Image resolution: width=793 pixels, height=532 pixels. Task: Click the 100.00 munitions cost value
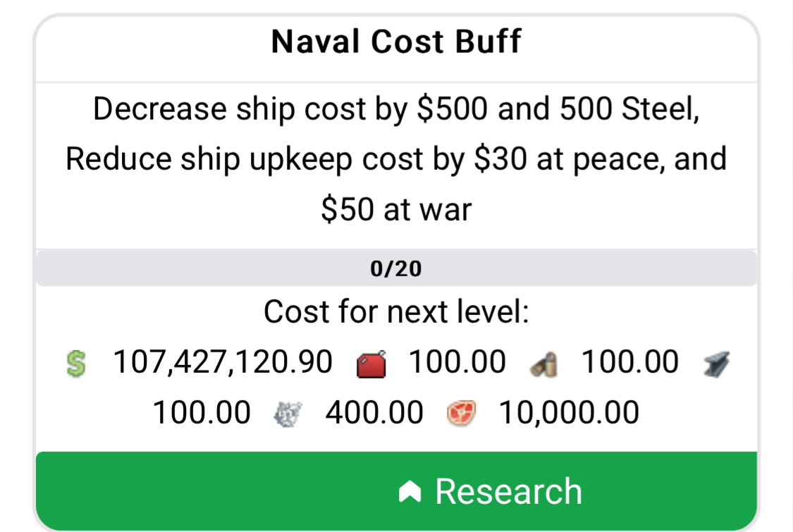tap(629, 363)
